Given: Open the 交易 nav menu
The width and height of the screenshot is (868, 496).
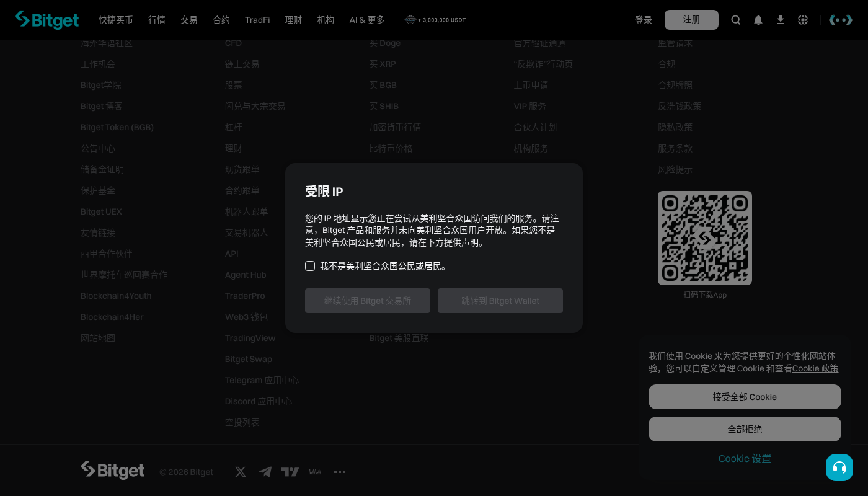Looking at the screenshot, I should [x=189, y=20].
